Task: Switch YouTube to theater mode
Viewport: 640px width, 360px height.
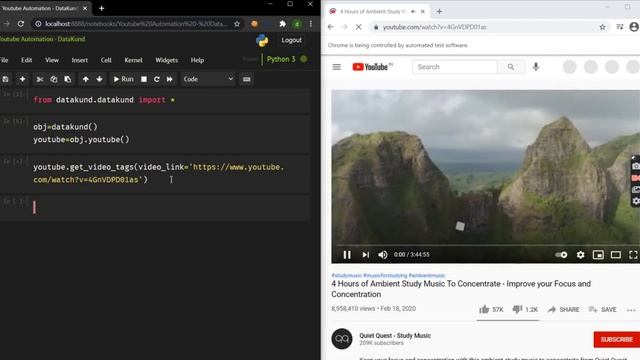Action: (x=616, y=255)
